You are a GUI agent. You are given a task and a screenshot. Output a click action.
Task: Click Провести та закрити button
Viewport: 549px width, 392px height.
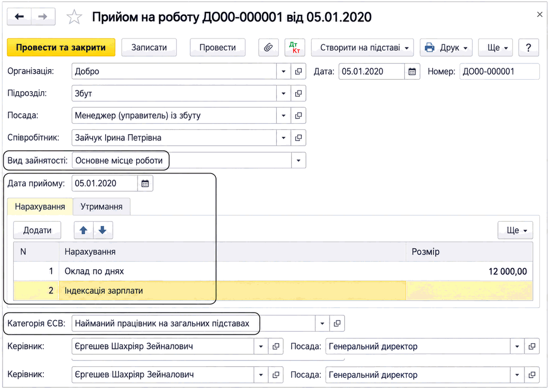[x=61, y=47]
